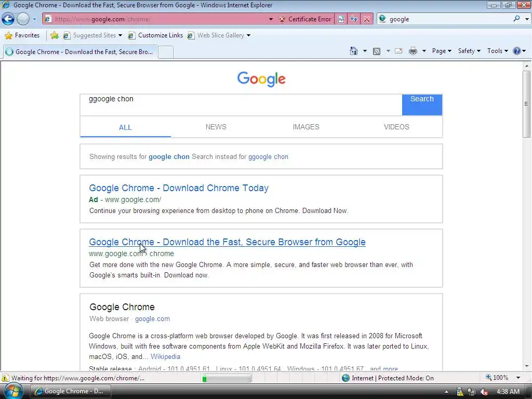
Task: Open a new blank tab
Action: (166, 52)
